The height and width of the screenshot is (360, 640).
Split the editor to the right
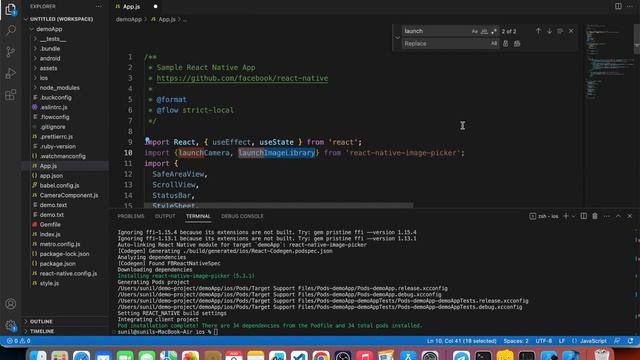[618, 7]
